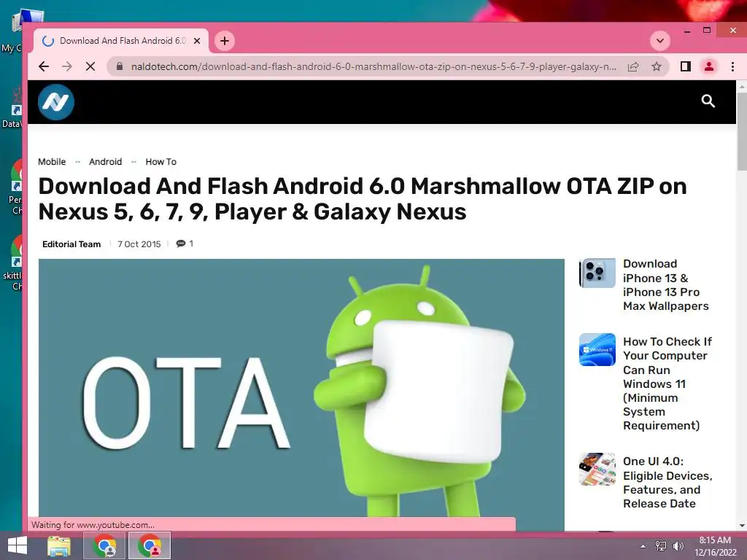This screenshot has height=560, width=747.
Task: Open iPhone 13 wallpapers thumbnail
Action: coord(597,273)
